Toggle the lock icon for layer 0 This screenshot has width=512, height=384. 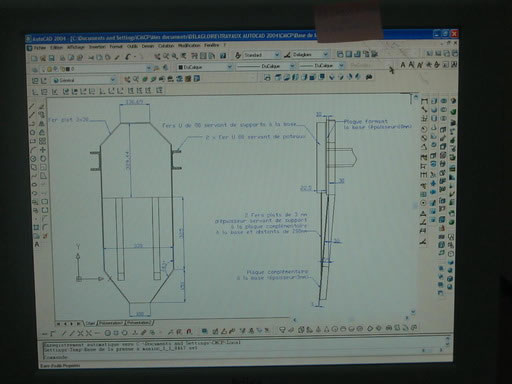click(62, 69)
